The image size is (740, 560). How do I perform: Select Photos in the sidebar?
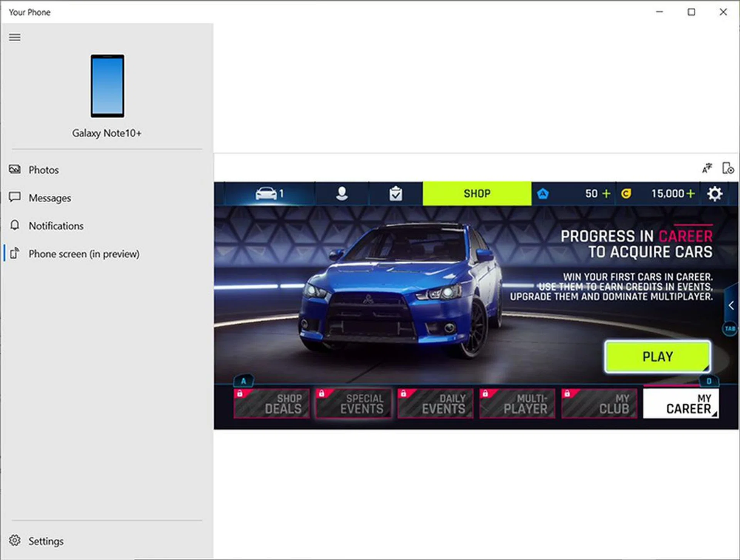point(43,169)
